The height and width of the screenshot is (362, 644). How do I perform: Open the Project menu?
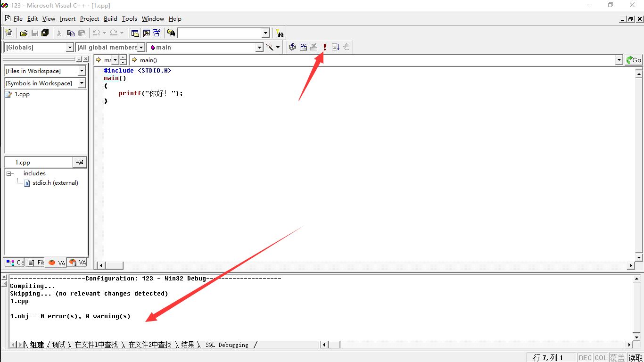click(x=90, y=19)
